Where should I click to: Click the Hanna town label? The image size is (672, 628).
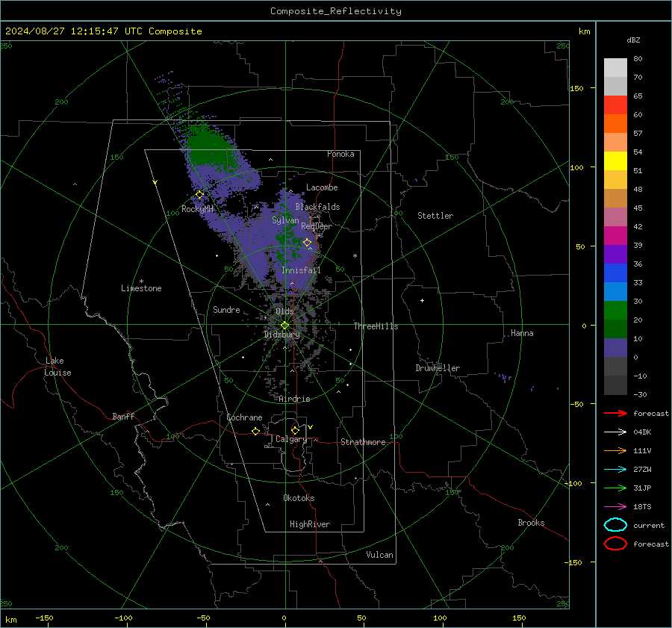[x=522, y=333]
